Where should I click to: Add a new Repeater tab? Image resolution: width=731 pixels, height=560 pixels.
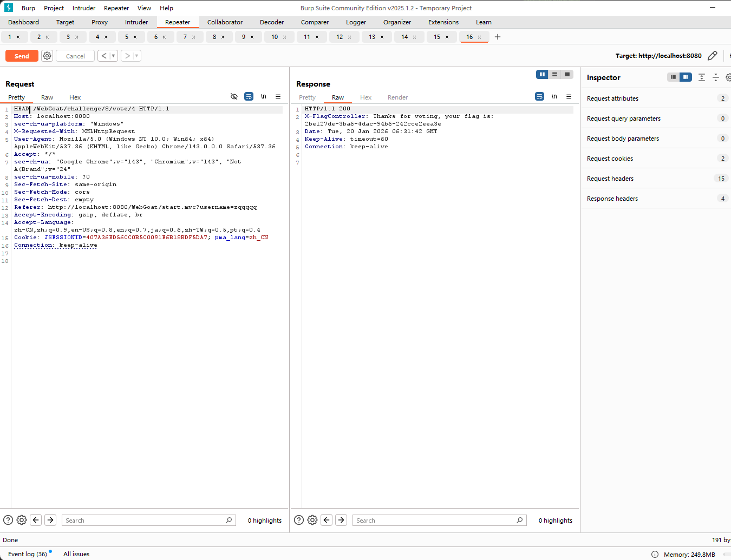[498, 37]
